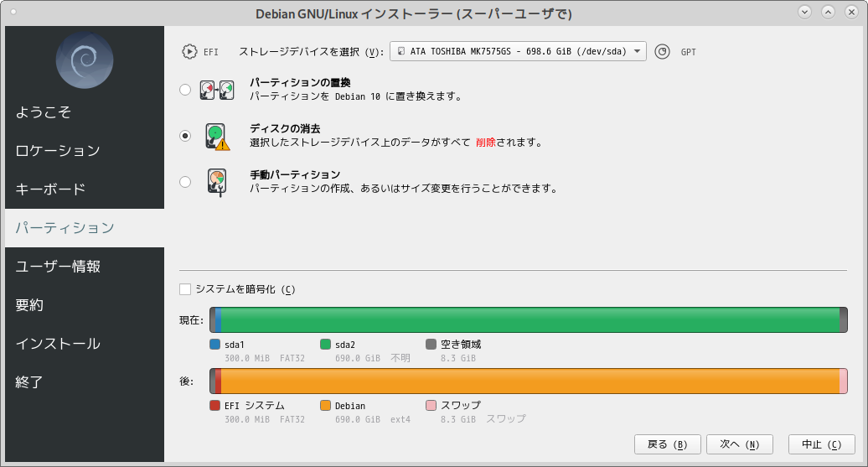The image size is (868, 467).
Task: Go to 要約 step in sidebar
Action: click(x=85, y=305)
